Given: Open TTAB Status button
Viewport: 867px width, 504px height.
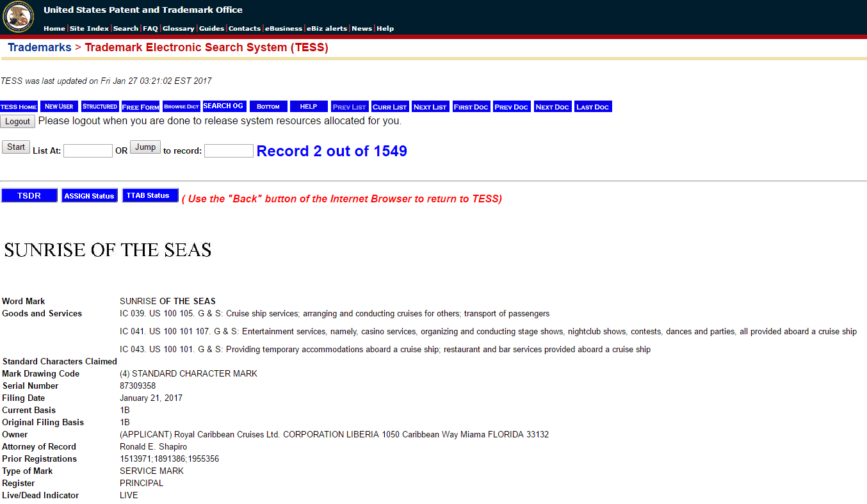Looking at the screenshot, I should pos(150,196).
